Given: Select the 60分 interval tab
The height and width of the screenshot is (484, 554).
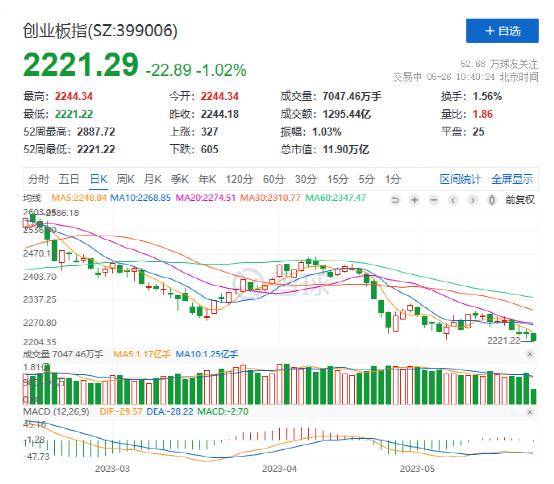Looking at the screenshot, I should coord(274,179).
